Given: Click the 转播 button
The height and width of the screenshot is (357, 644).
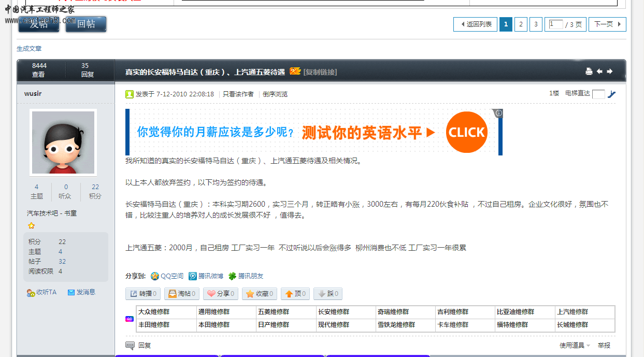Looking at the screenshot, I should pos(142,294).
